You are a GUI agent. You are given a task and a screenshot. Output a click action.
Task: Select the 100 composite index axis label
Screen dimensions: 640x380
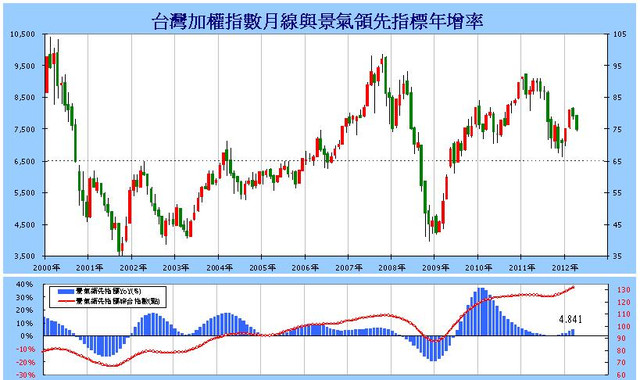(x=624, y=327)
